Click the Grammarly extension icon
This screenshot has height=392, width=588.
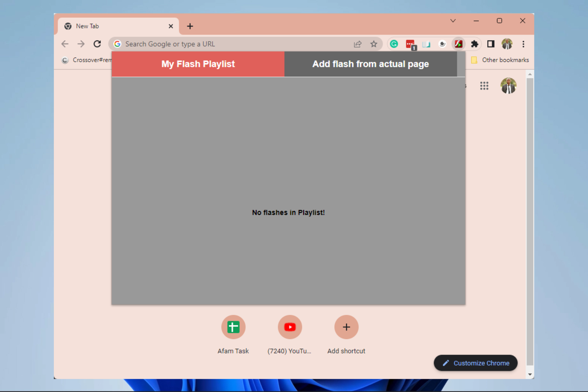[394, 44]
